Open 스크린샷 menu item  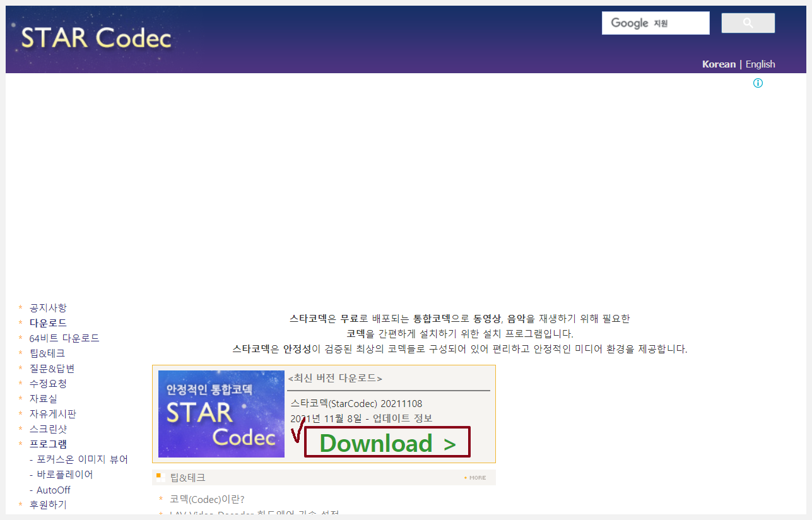pos(48,429)
